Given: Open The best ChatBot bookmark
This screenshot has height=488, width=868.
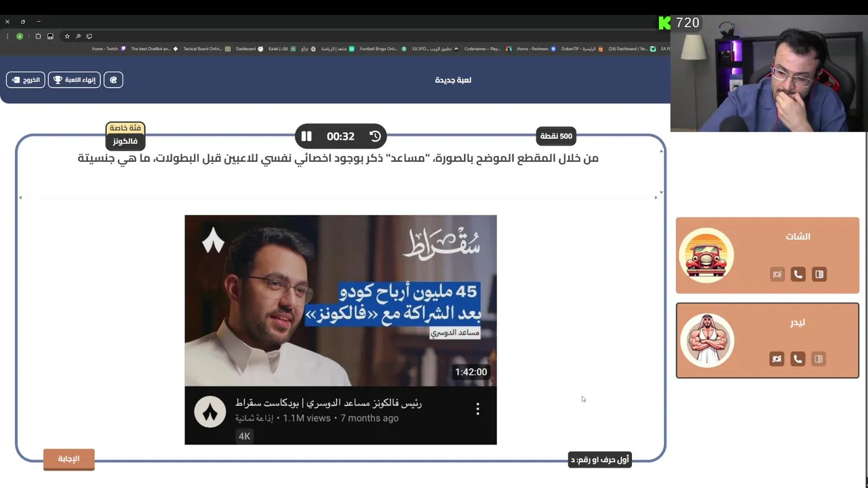Looking at the screenshot, I should (155, 49).
